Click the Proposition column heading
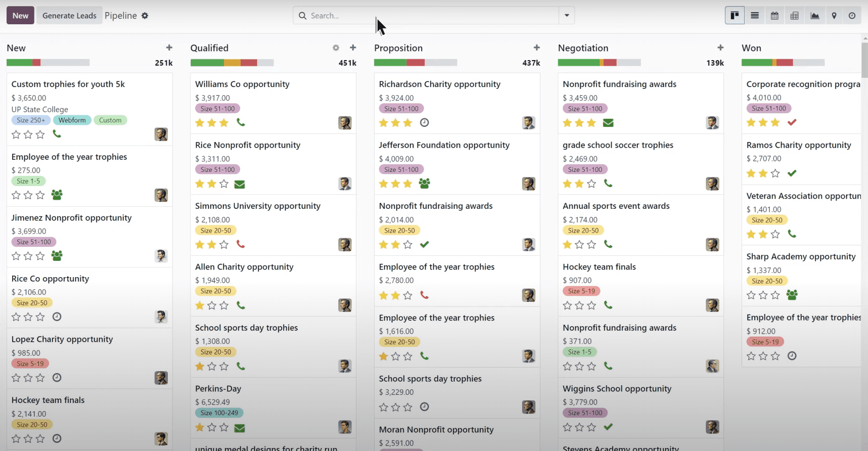 [398, 48]
